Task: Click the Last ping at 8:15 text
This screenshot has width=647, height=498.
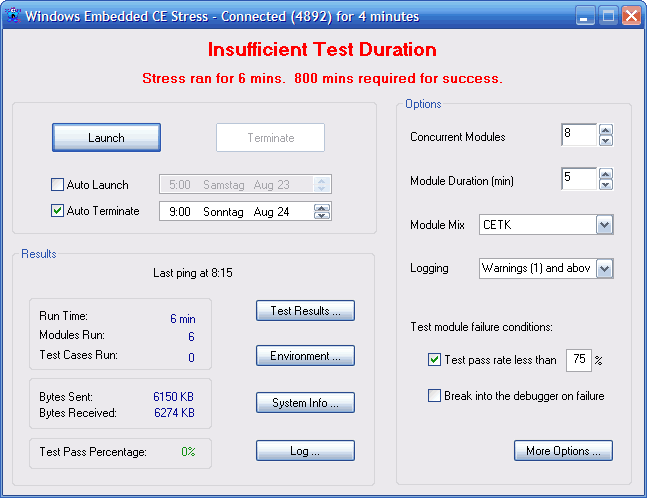Action: 193,273
